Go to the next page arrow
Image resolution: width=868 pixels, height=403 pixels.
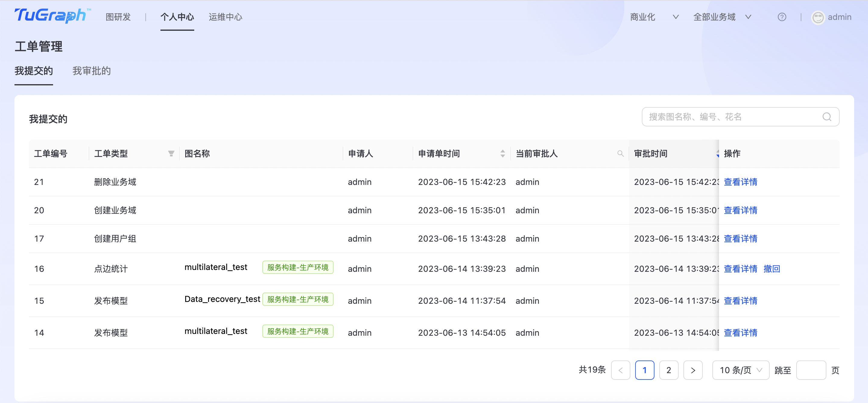pos(693,370)
